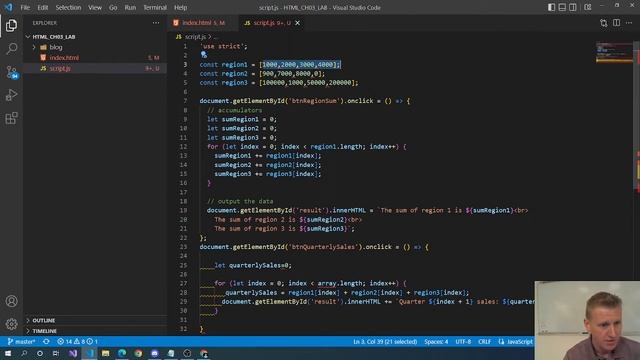Open the Terminal menu
The image size is (640, 360).
tap(155, 7)
